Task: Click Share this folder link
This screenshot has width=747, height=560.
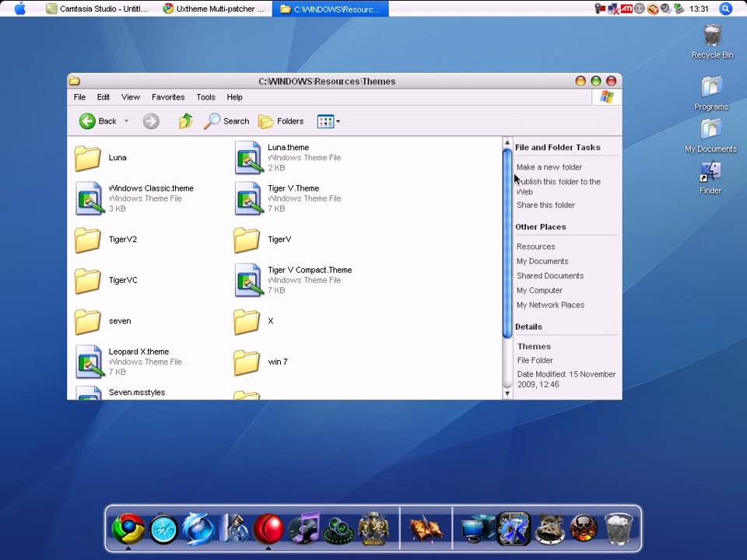Action: pyautogui.click(x=545, y=205)
